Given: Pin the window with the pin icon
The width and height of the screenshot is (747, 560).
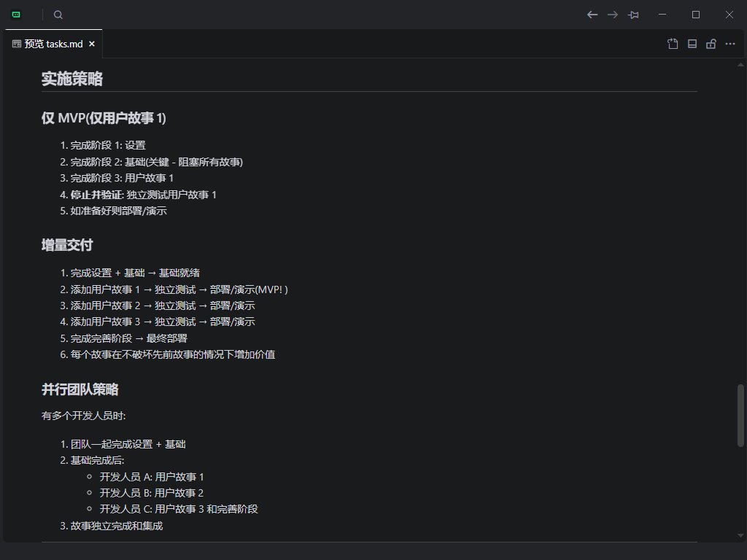Looking at the screenshot, I should tap(633, 15).
